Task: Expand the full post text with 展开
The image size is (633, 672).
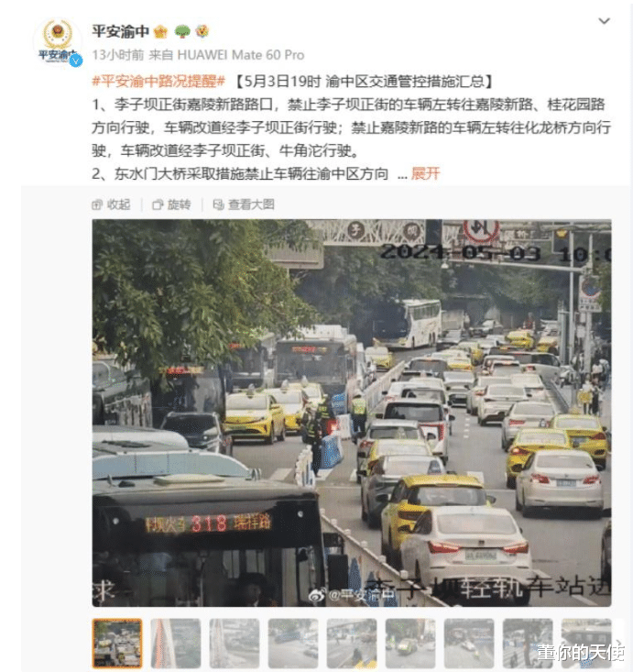Action: coord(425,173)
